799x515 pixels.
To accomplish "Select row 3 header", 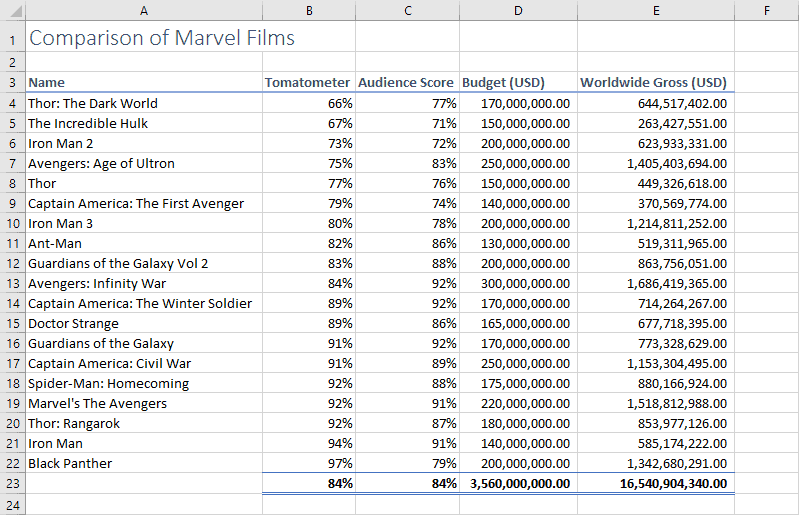I will pos(13,83).
